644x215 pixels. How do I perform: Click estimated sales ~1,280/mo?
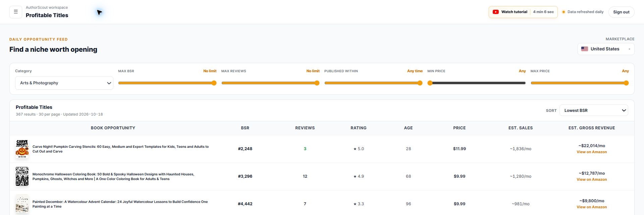521,176
